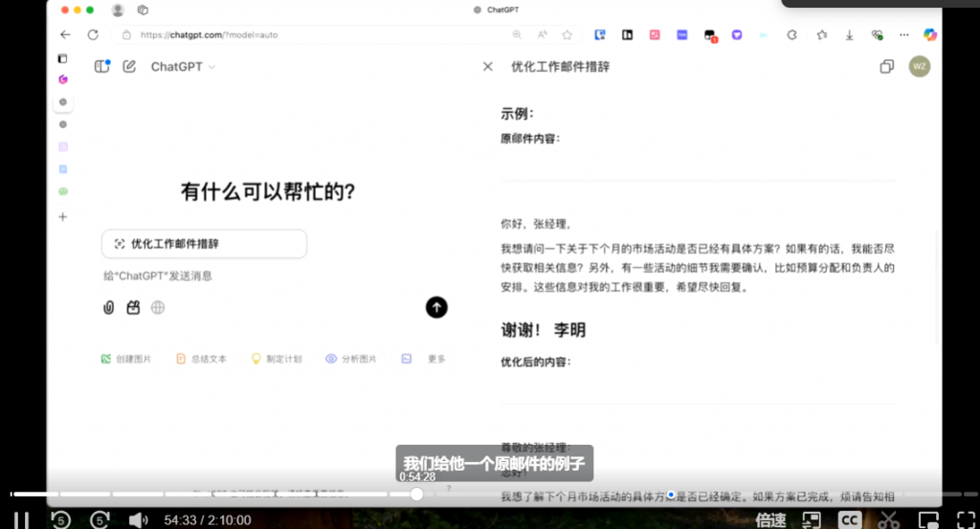Expand the ChatGPT model selector dropdown
Viewport: 980px width, 529px height.
[x=183, y=67]
